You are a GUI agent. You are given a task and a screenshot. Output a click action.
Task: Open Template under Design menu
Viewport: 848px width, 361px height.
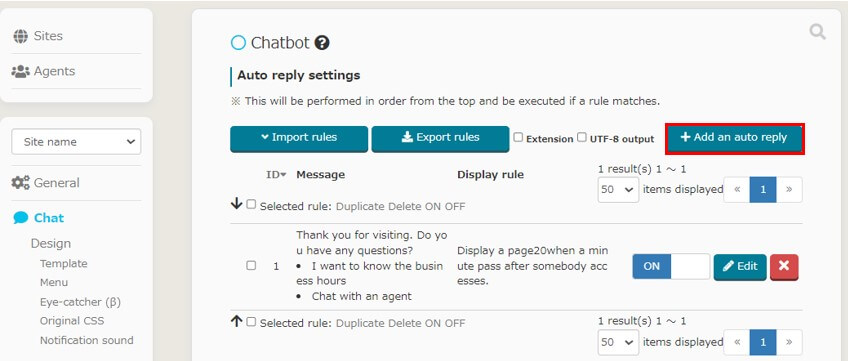63,264
